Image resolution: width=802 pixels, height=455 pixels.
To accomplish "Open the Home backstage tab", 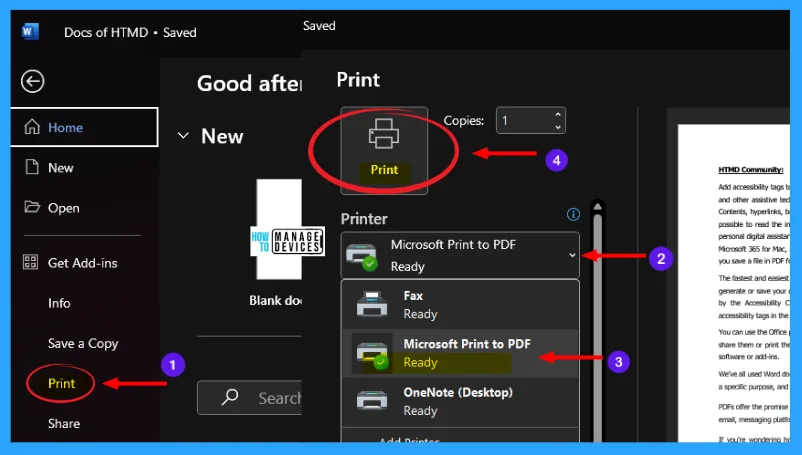I will tap(84, 127).
